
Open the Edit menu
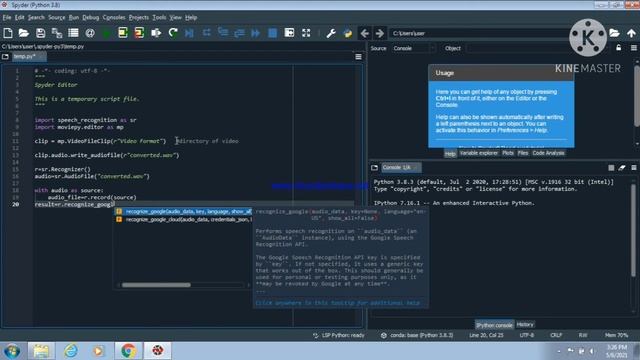pyautogui.click(x=20, y=18)
